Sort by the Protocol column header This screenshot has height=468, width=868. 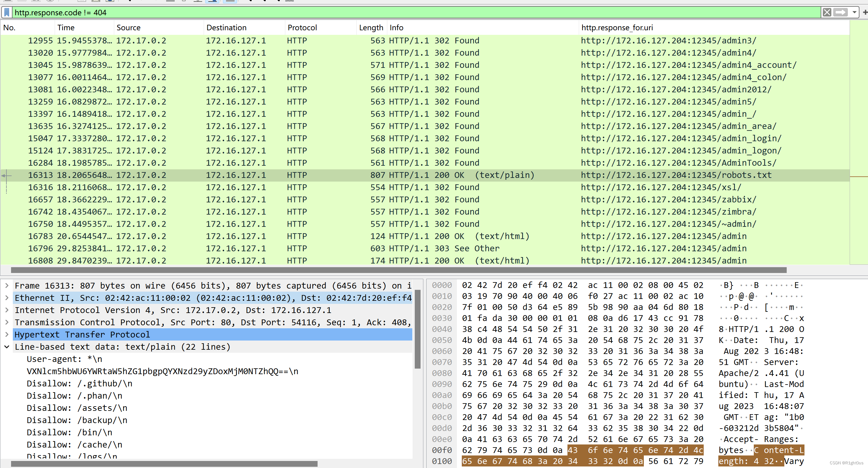(x=320, y=28)
